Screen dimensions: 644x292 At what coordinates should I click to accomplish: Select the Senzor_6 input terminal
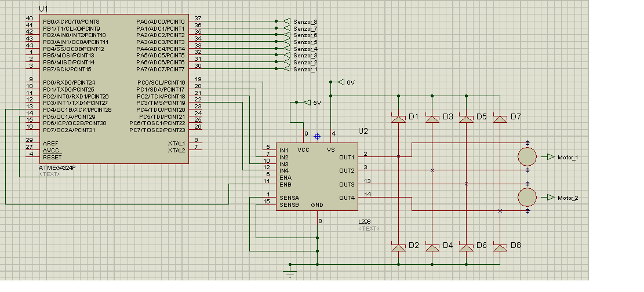[x=287, y=35]
